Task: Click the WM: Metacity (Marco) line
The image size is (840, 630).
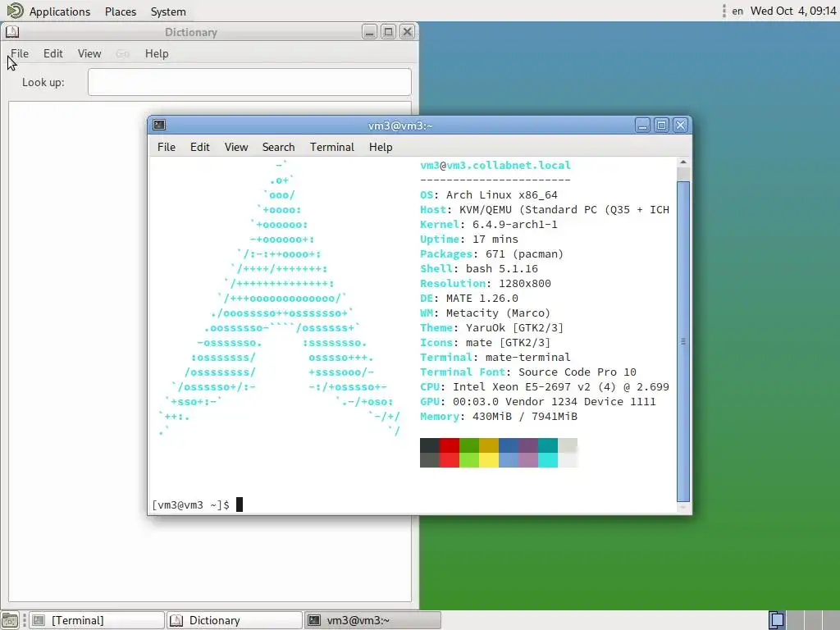Action: [486, 313]
